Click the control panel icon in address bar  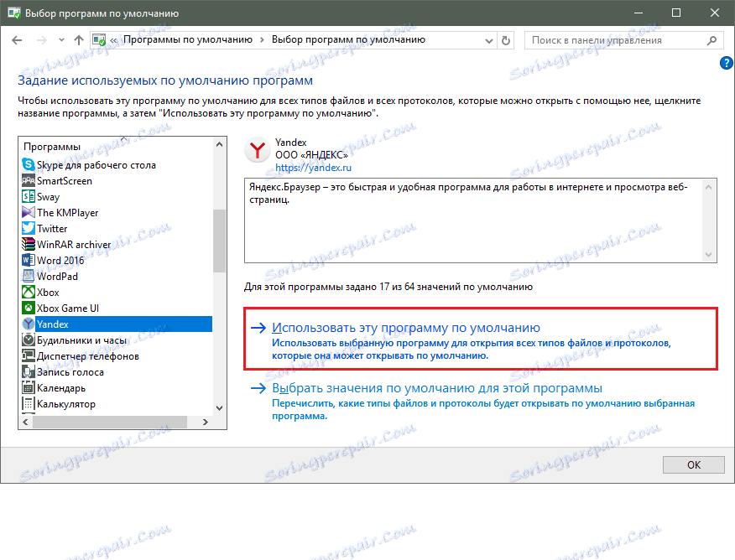click(99, 40)
